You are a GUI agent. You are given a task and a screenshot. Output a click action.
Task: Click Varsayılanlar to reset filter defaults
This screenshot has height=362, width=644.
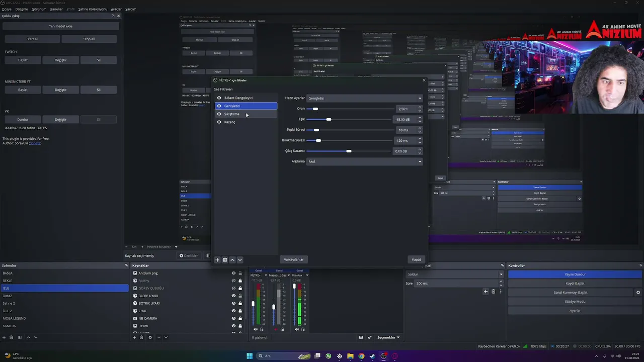294,259
